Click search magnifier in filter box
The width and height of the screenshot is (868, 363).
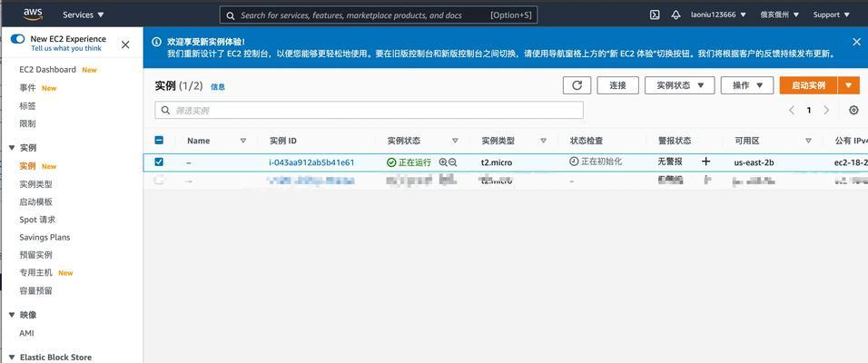tap(165, 110)
